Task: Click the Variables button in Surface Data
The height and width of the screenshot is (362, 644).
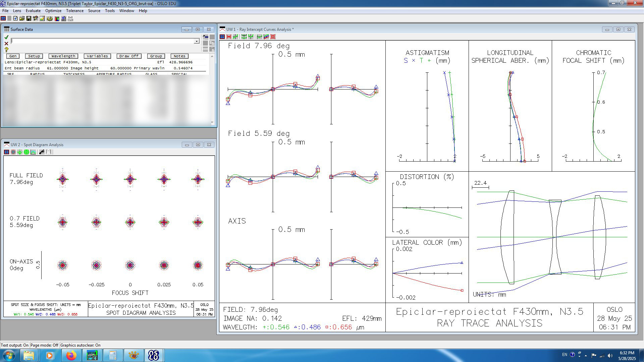Action: 97,56
